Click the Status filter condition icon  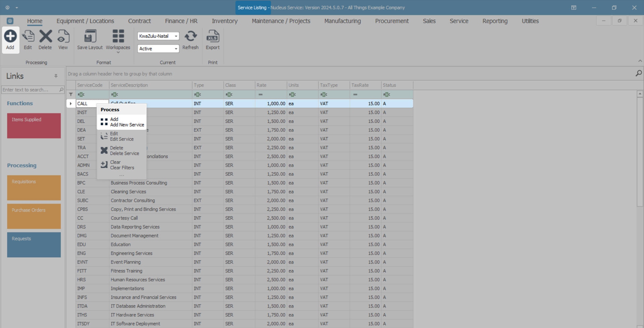click(x=387, y=95)
